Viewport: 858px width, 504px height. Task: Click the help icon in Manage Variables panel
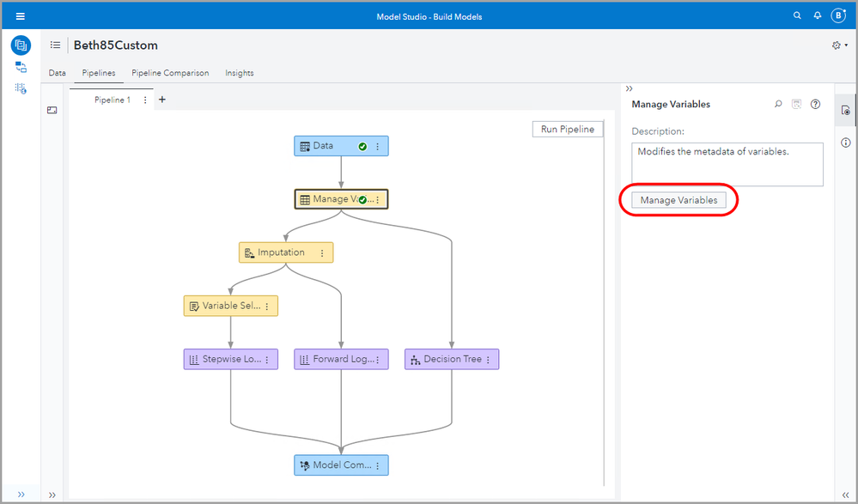816,104
